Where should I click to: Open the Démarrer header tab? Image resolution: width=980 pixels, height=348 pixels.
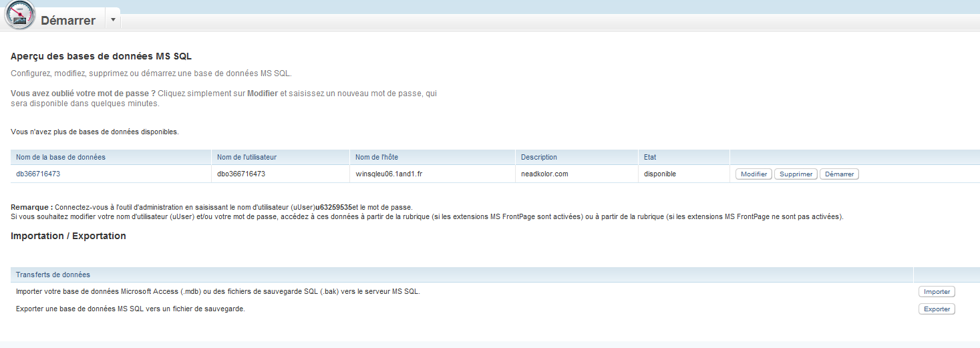(67, 21)
